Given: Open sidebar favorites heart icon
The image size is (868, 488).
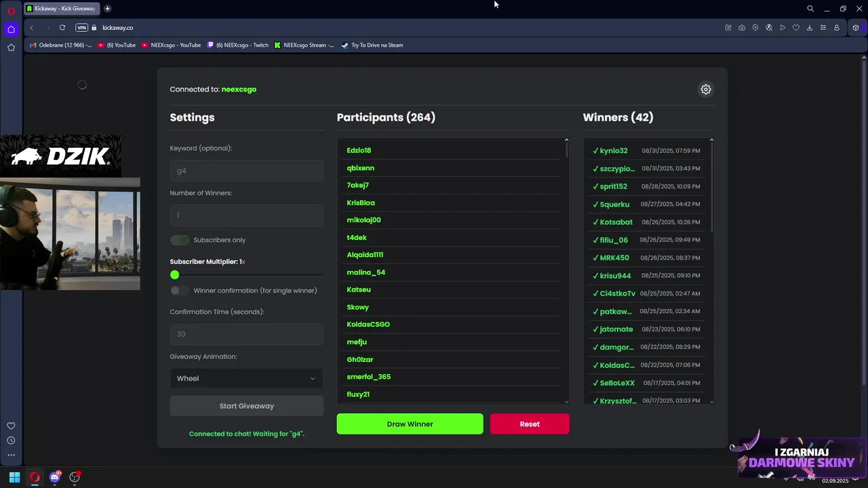Looking at the screenshot, I should pos(11,426).
